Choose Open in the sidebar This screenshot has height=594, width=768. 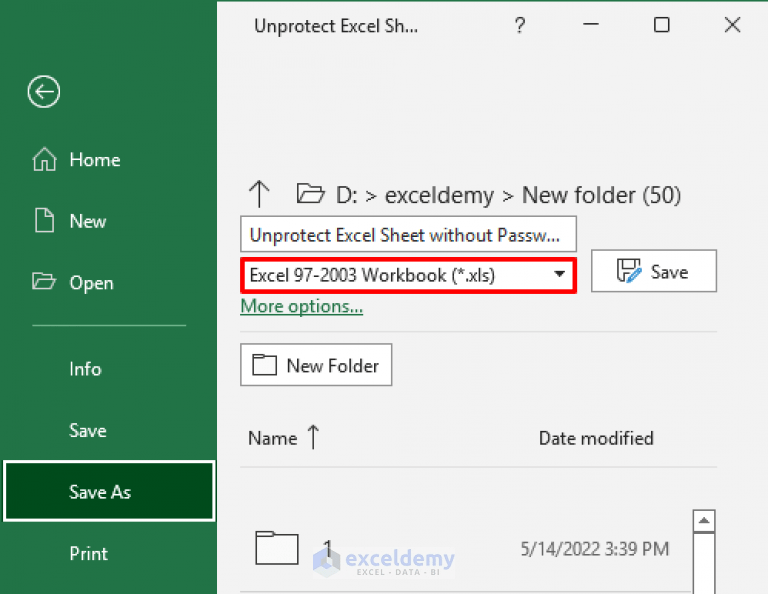pyautogui.click(x=73, y=283)
